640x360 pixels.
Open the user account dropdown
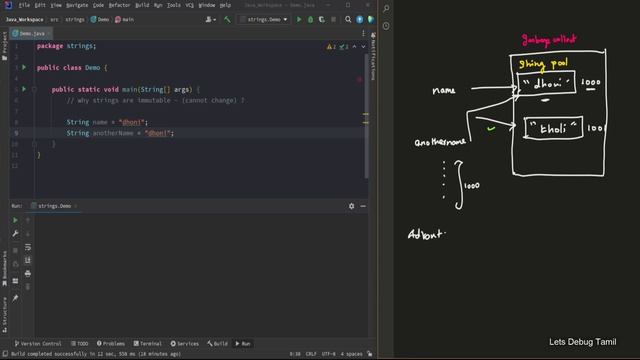pyautogui.click(x=211, y=19)
